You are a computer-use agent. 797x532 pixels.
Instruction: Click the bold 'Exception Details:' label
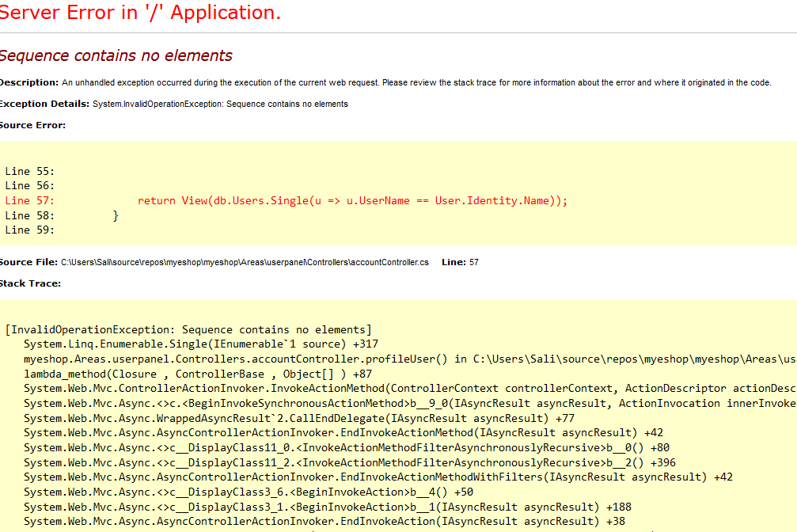coord(44,104)
